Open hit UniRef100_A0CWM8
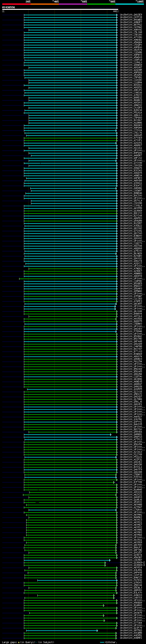The image size is (146, 644). click(x=131, y=633)
